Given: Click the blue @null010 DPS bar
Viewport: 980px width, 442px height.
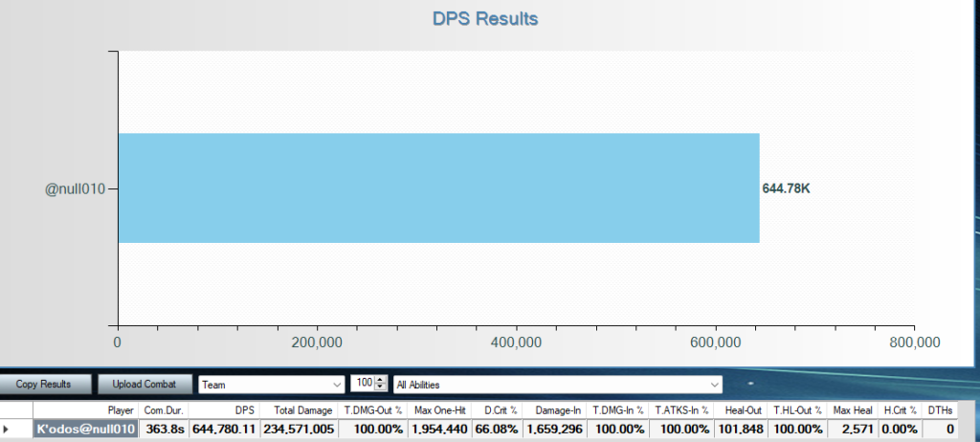Looking at the screenshot, I should click(438, 188).
